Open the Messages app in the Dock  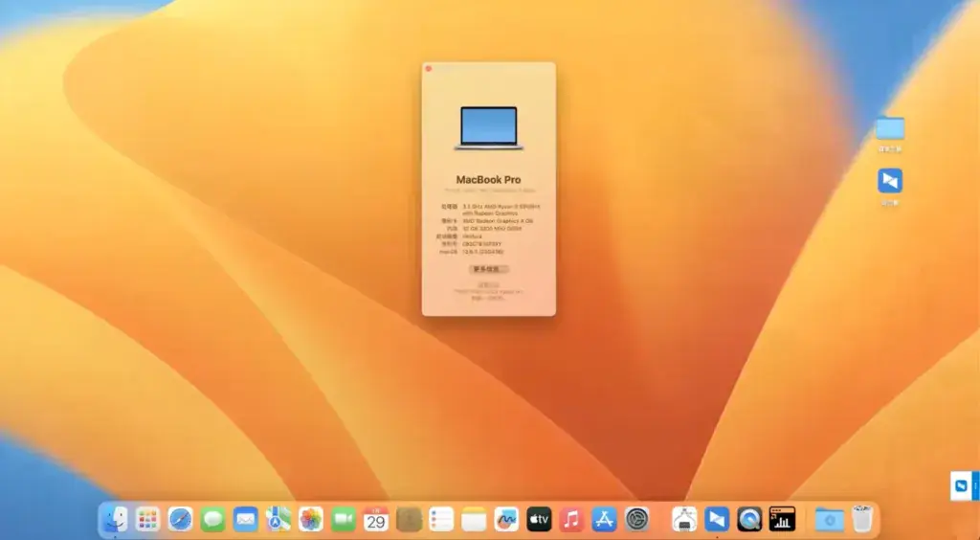(213, 519)
